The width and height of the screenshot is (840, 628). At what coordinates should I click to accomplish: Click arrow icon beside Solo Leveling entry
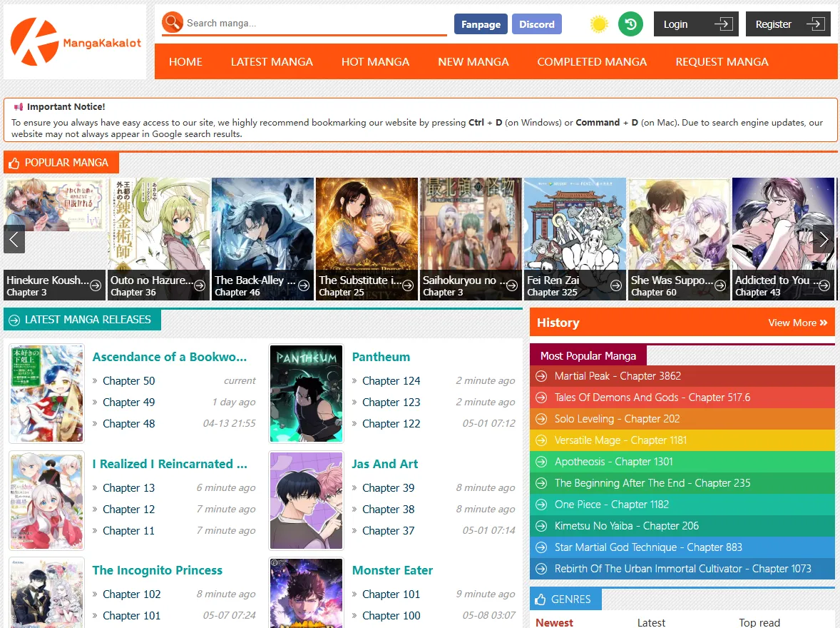coord(542,419)
